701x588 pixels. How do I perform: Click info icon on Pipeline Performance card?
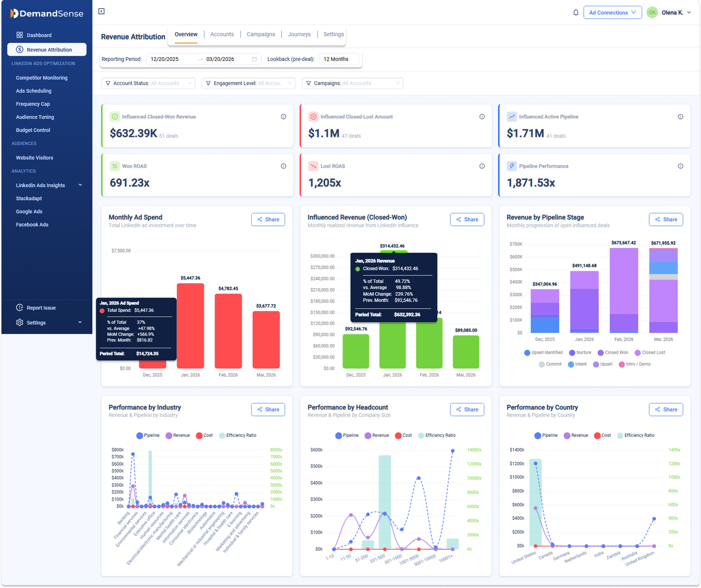[x=680, y=166]
